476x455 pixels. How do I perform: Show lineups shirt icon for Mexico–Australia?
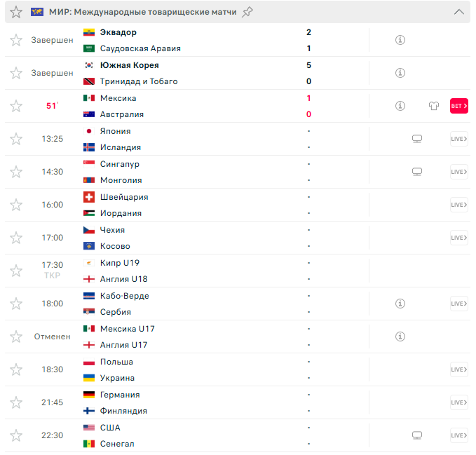(x=434, y=106)
